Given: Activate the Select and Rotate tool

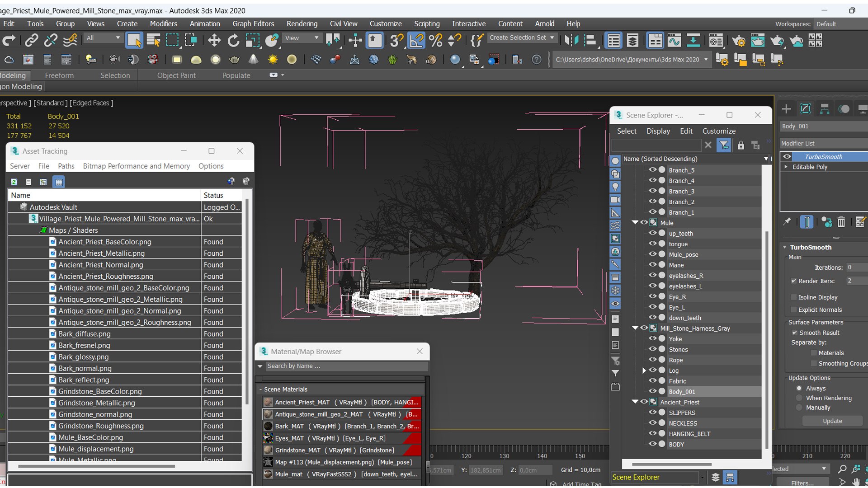Looking at the screenshot, I should point(233,41).
